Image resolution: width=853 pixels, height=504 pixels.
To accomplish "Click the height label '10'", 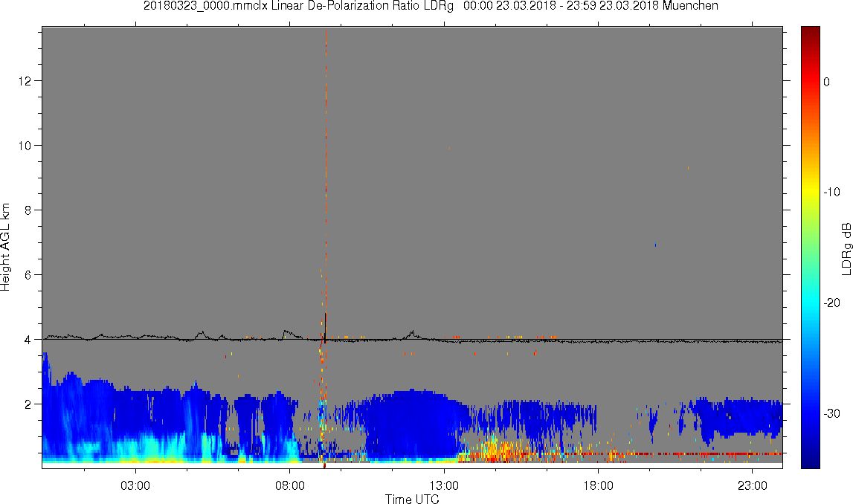I will (25, 146).
